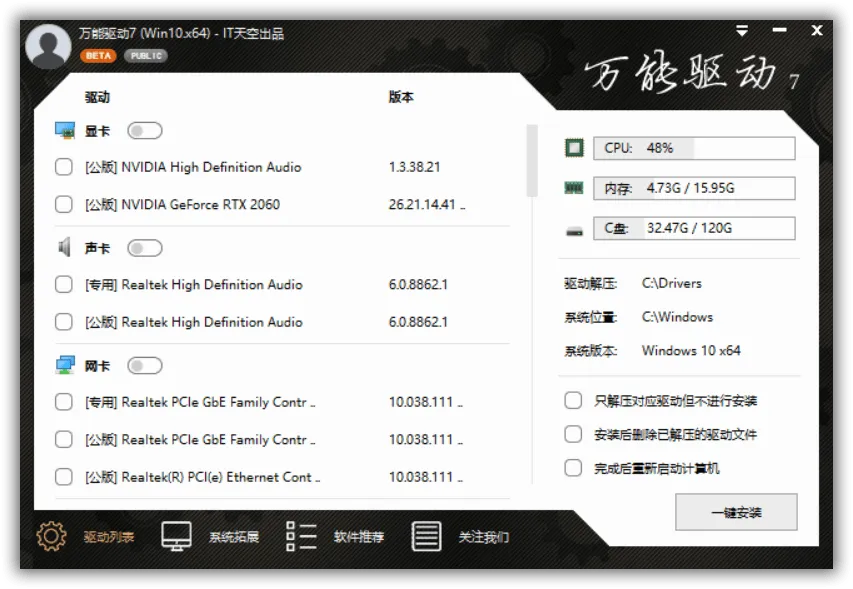Click the 版本 column header
The image size is (853, 589).
coord(401,97)
